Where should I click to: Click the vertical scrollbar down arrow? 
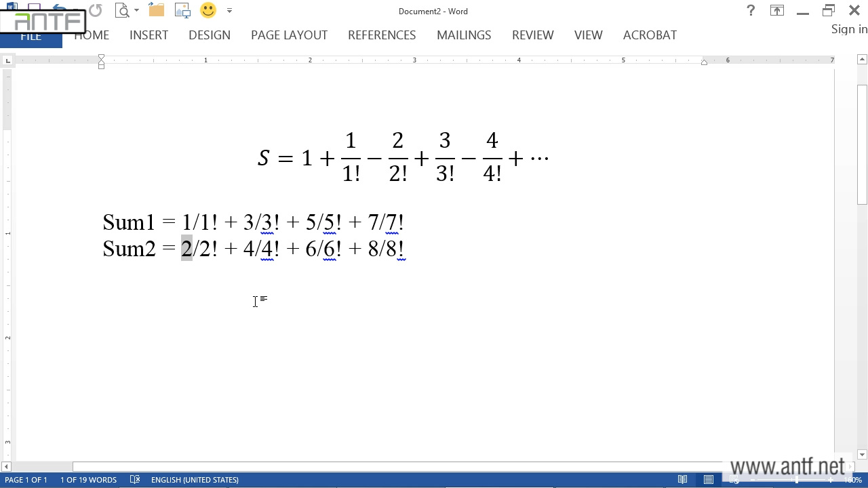point(862,455)
